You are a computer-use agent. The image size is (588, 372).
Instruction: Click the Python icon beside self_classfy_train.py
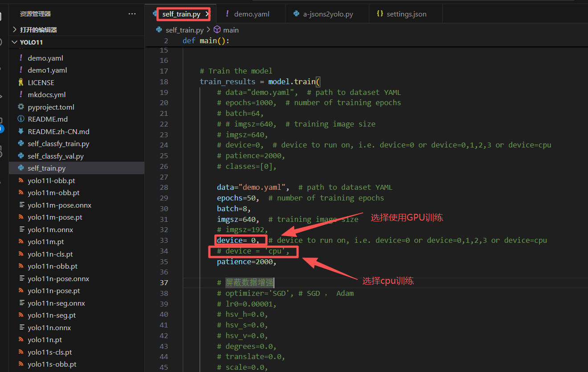click(20, 143)
